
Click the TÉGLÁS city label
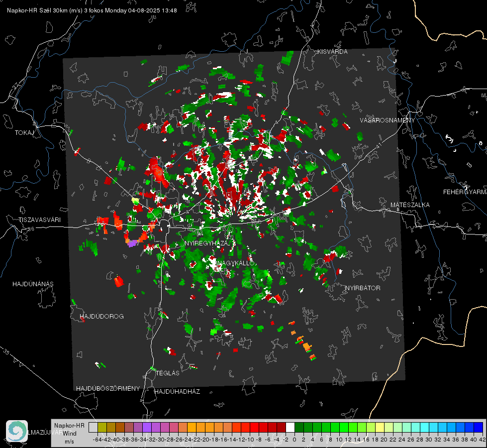click(x=168, y=373)
